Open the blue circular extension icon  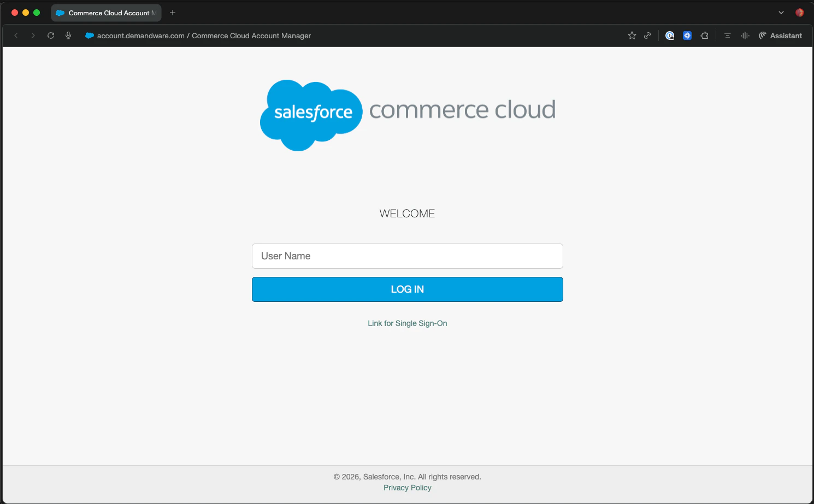coord(670,35)
